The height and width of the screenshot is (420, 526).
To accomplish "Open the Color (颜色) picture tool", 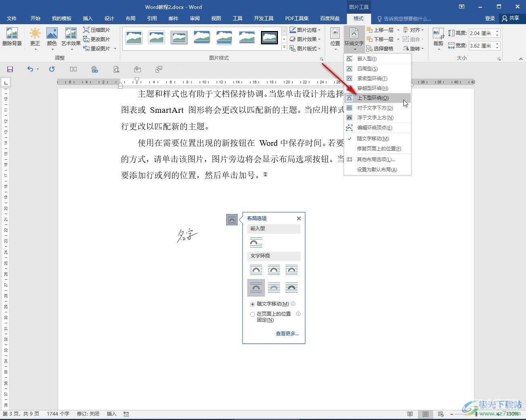I will (52, 39).
